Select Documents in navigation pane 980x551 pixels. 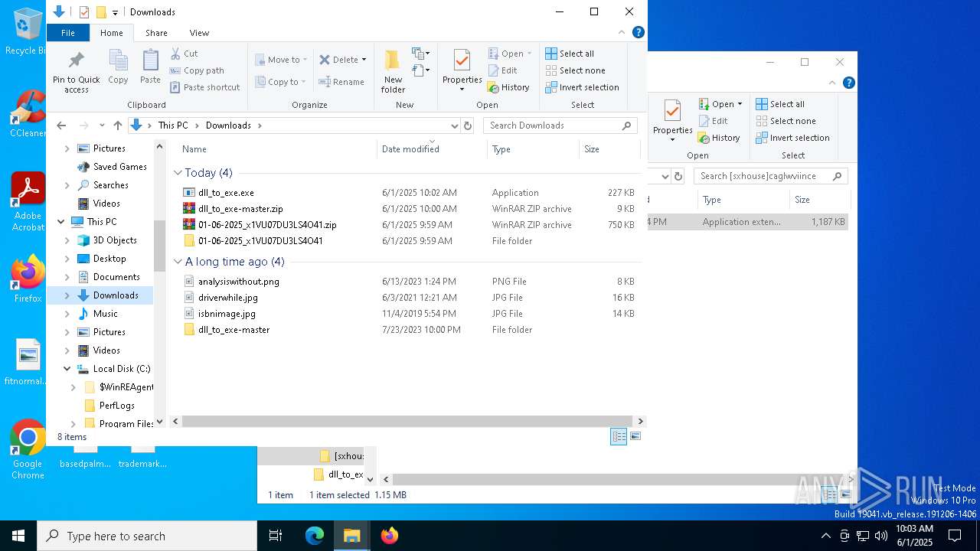(116, 277)
